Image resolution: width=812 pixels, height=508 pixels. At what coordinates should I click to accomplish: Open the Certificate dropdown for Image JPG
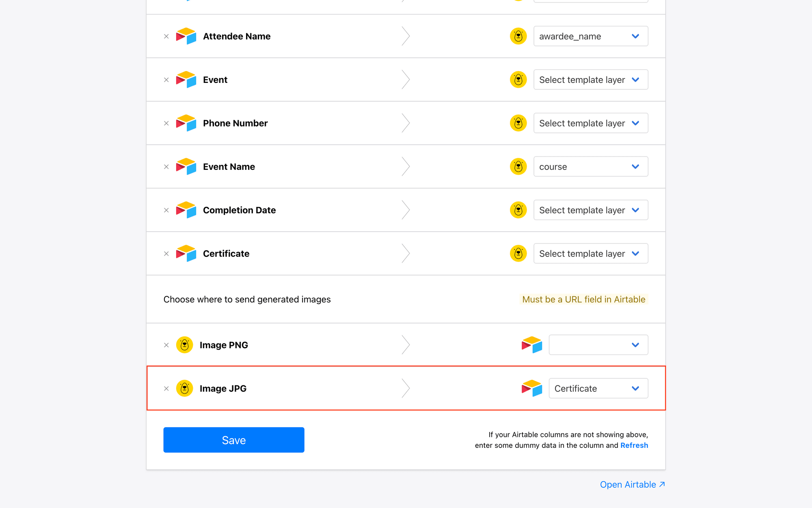[x=598, y=389]
